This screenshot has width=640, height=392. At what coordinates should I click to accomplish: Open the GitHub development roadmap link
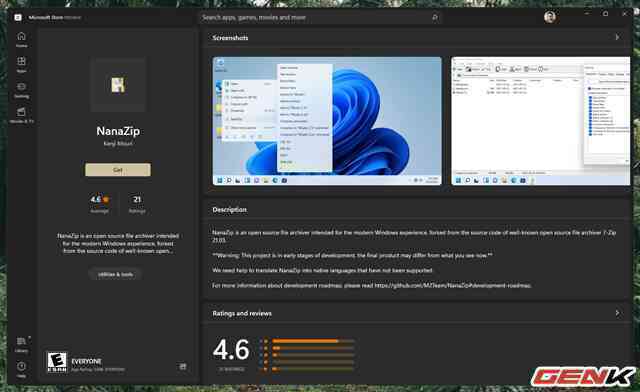tap(453, 285)
